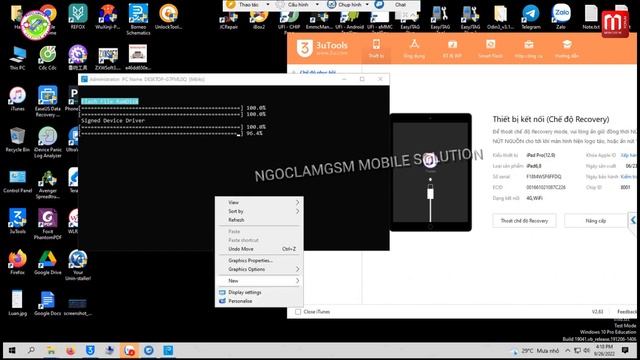Open the Smart Flash tab in 3uTools

click(490, 49)
